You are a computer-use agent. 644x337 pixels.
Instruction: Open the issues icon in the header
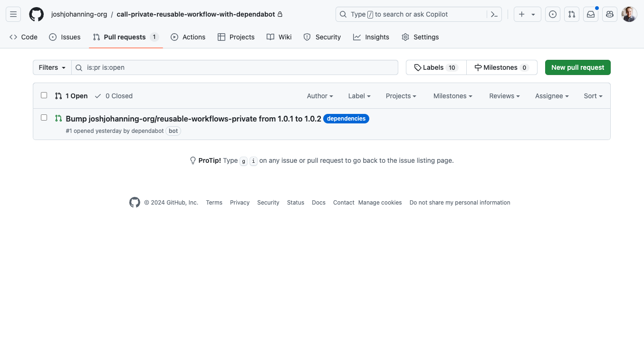coord(552,14)
